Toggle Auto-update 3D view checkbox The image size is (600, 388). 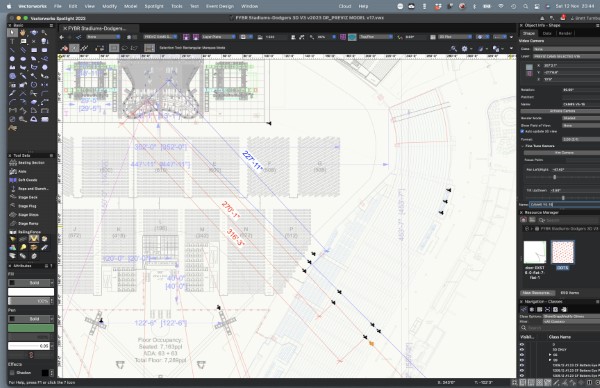pos(522,131)
